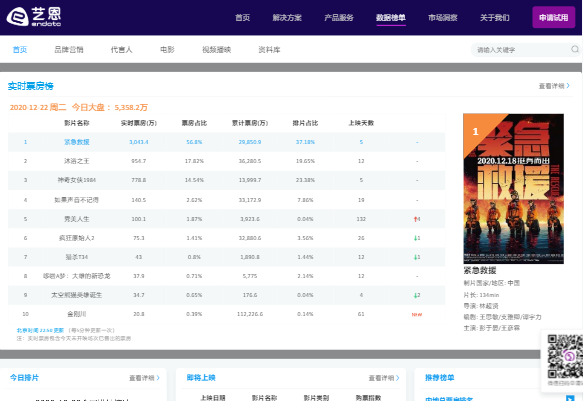Open the 解决方案 menu
583x401 pixels.
(x=287, y=17)
